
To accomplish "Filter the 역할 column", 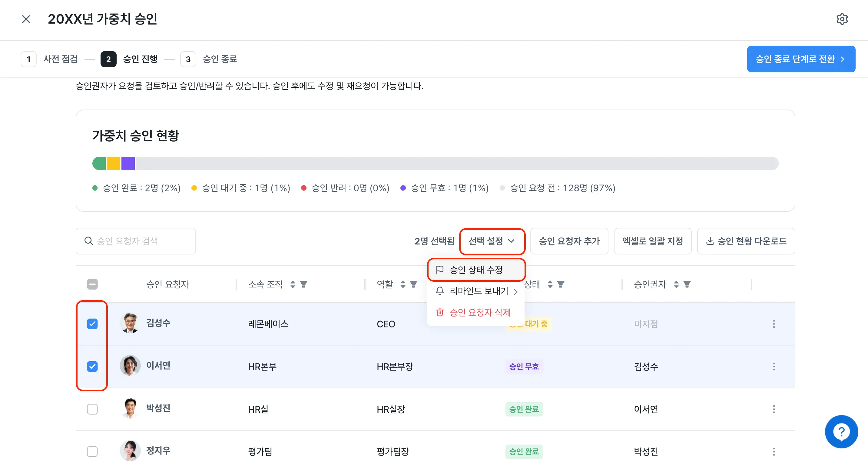I will pos(413,284).
